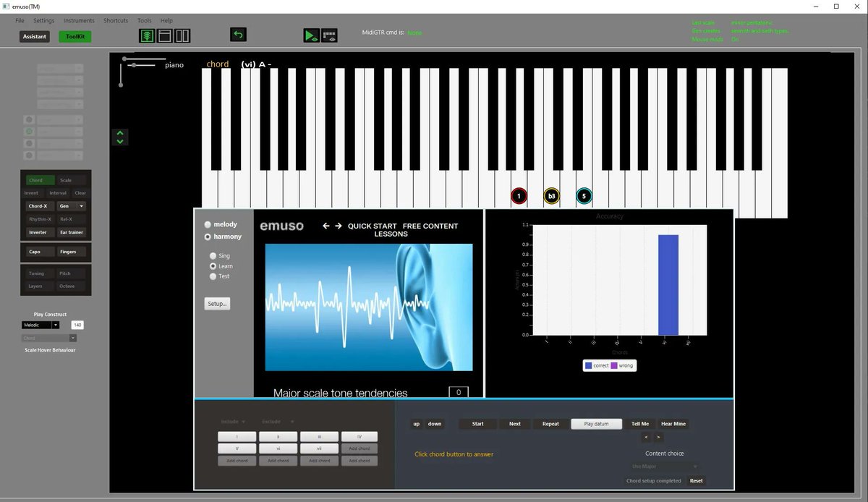Select the harmony radio button

[208, 237]
